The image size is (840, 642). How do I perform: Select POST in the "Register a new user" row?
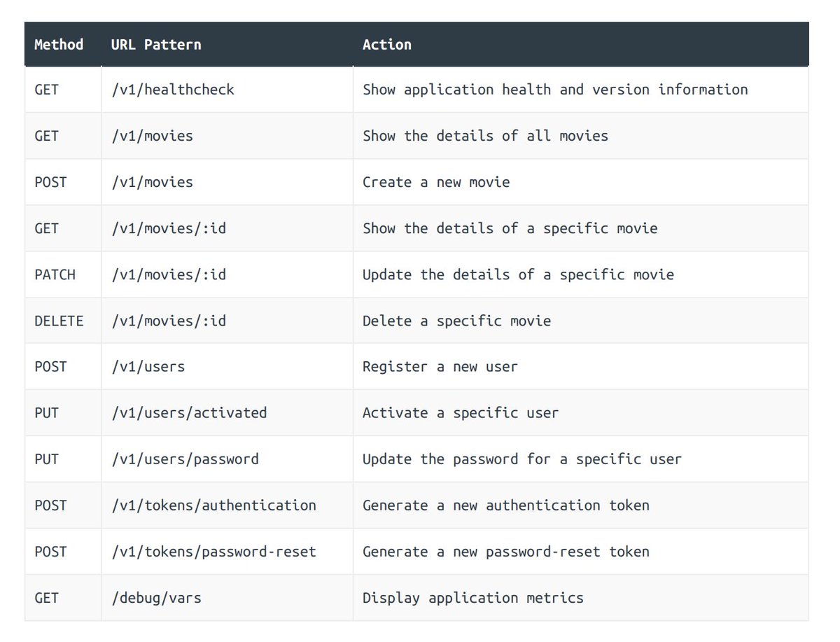[50, 367]
